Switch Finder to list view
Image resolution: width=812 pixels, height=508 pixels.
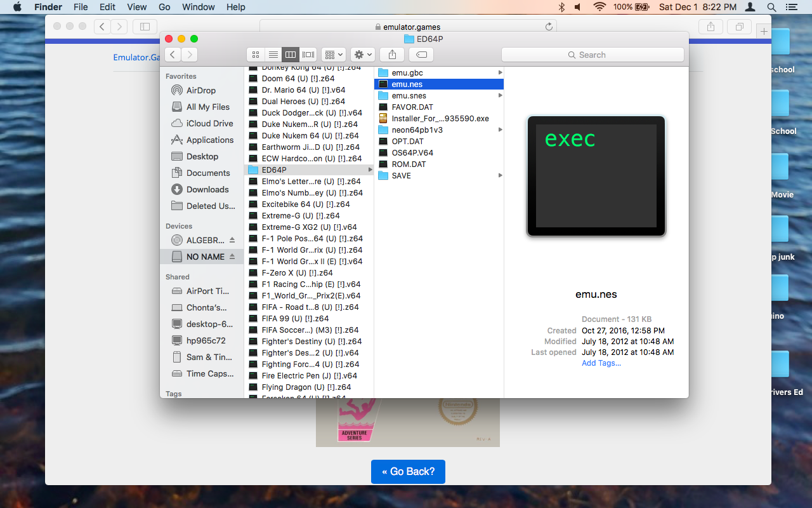[x=273, y=55]
